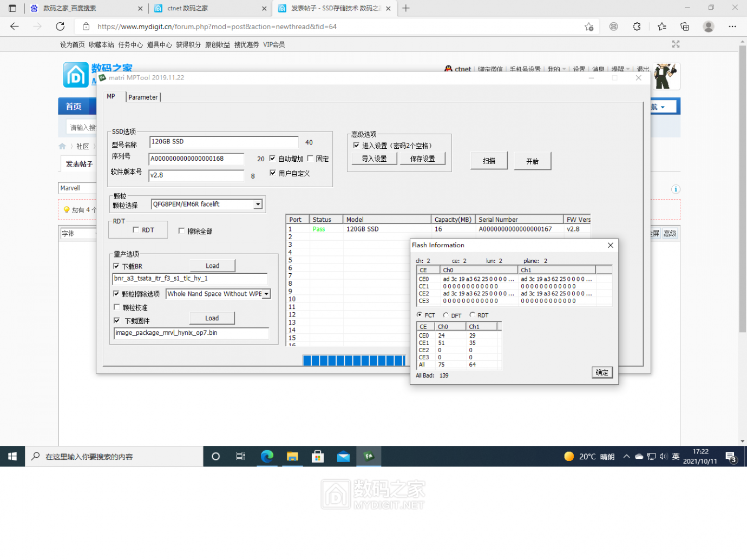
Task: Click the blue progress bar in MPTool
Action: coord(355,360)
